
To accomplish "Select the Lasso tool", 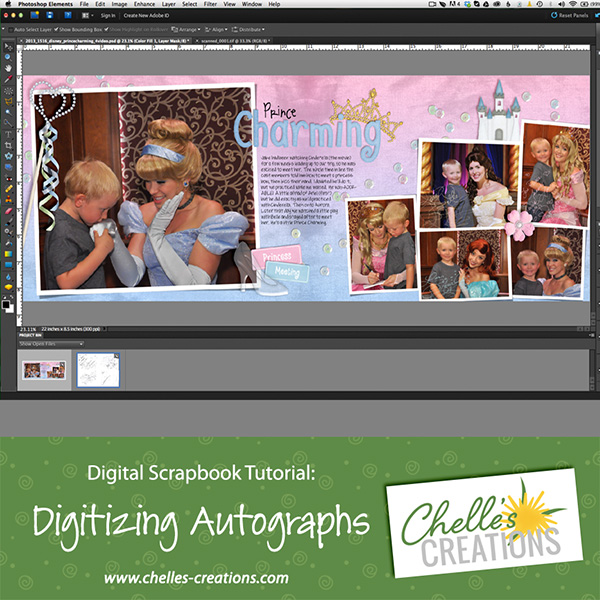I will 8,102.
